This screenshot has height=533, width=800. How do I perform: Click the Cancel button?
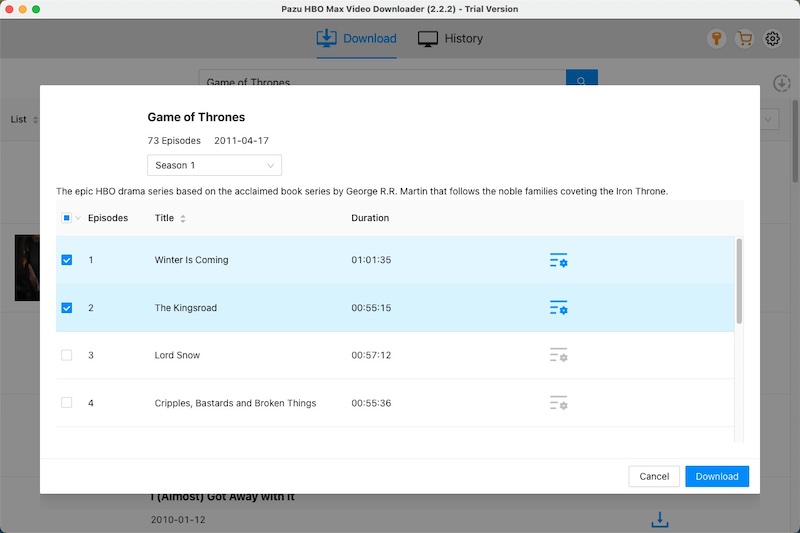tap(654, 476)
